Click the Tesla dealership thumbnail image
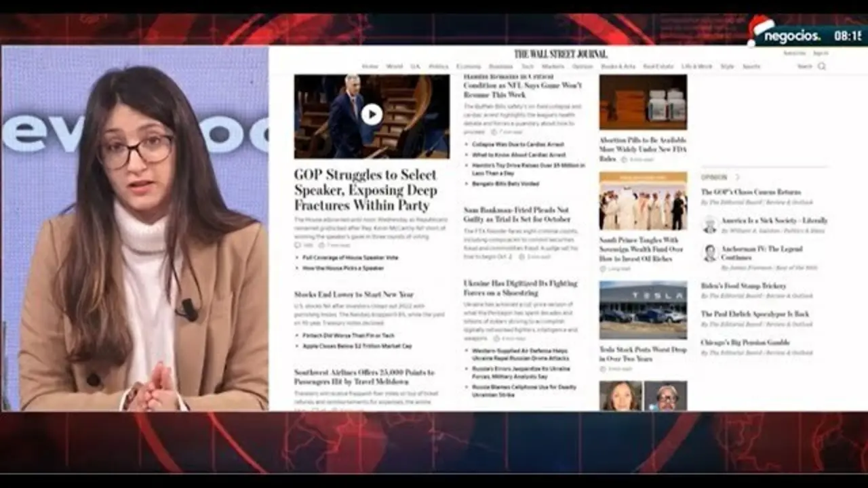 (x=643, y=310)
